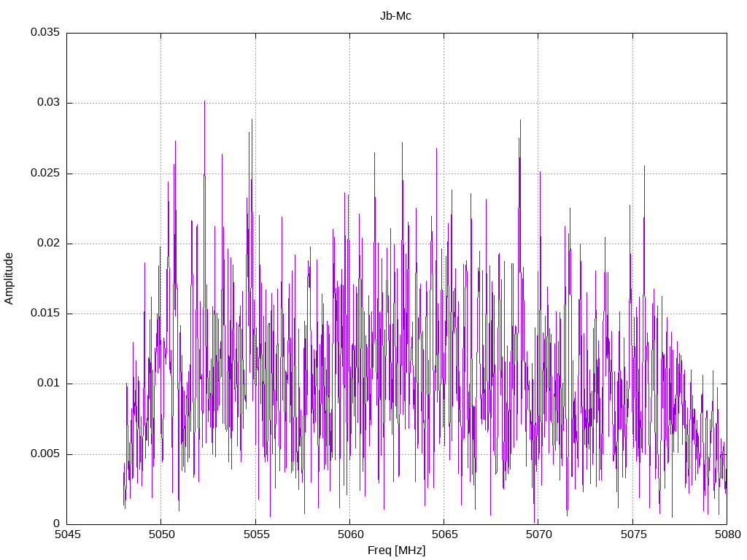Click the x-axis tick label 5070

539,534
